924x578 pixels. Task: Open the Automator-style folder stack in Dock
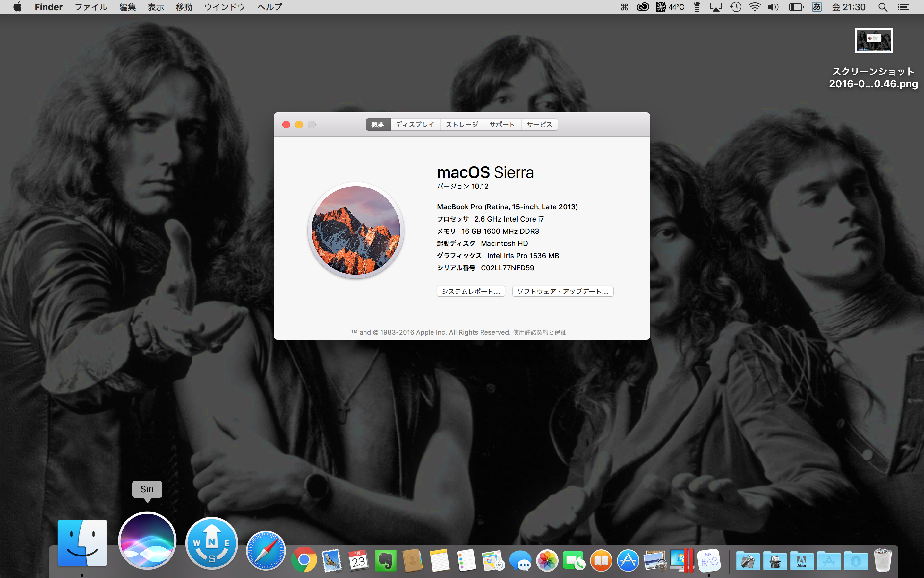(x=775, y=561)
